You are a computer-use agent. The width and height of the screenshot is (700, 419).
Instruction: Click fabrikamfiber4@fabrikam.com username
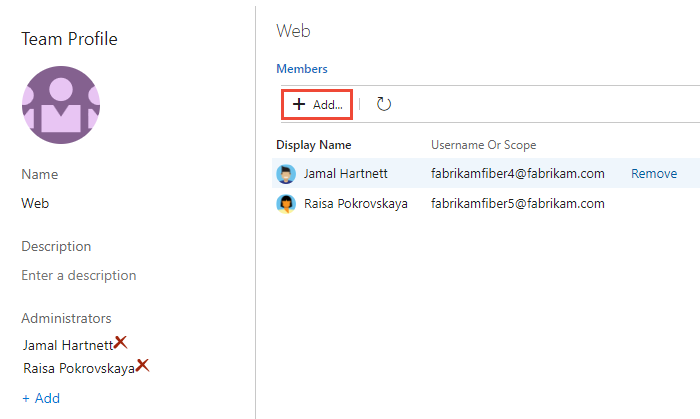pyautogui.click(x=517, y=174)
